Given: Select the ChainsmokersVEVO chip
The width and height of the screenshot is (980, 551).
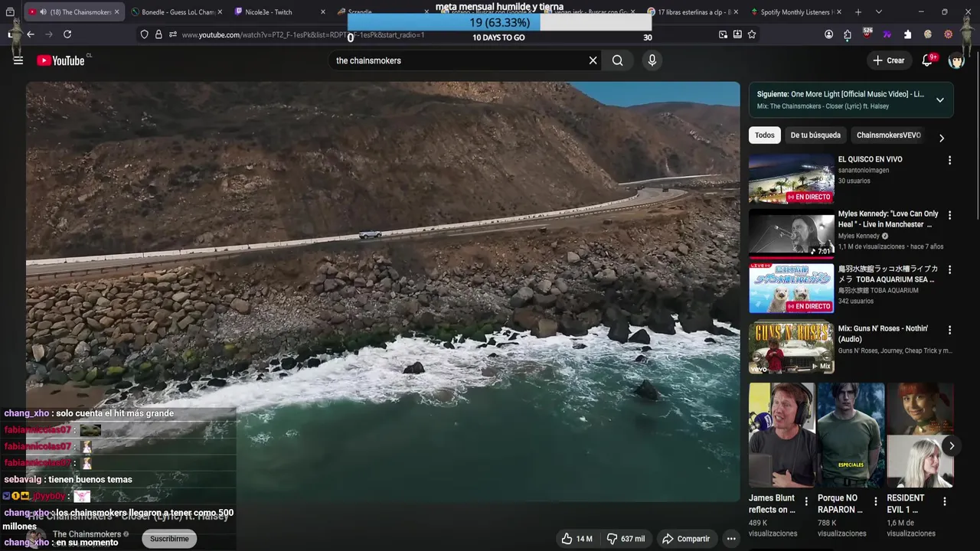Looking at the screenshot, I should coord(888,135).
